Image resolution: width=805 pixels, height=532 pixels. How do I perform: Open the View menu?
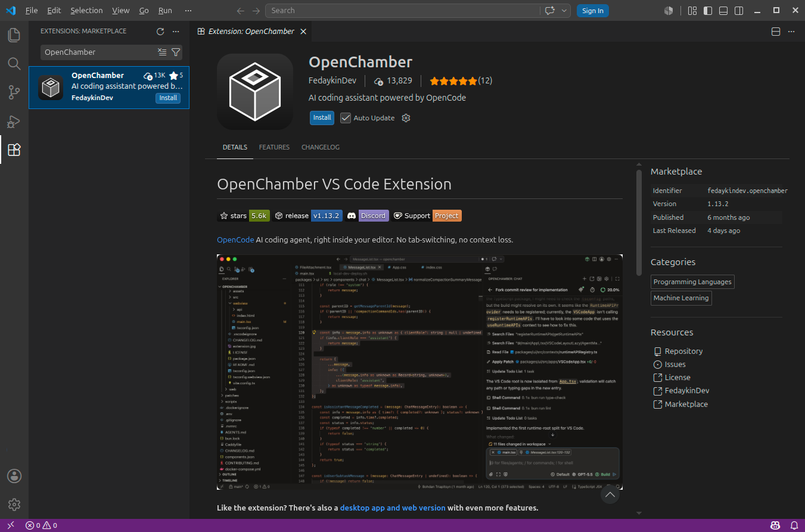(120, 11)
